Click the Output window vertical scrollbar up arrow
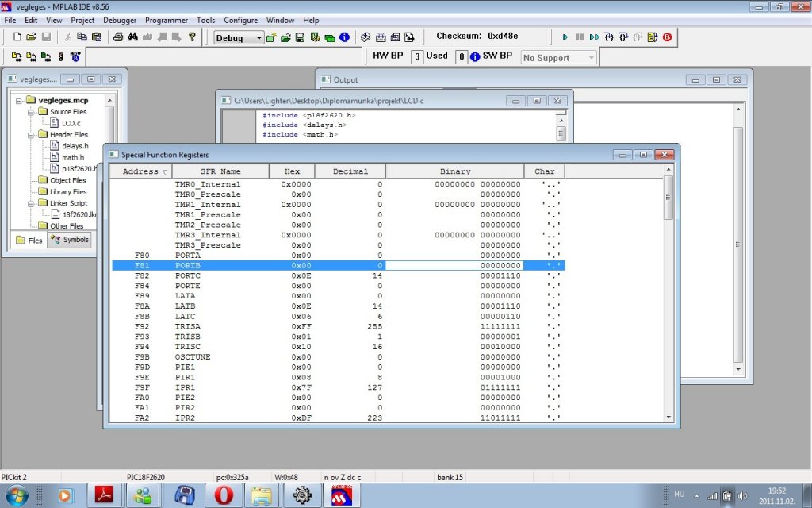Image resolution: width=812 pixels, height=508 pixels. pos(738,110)
